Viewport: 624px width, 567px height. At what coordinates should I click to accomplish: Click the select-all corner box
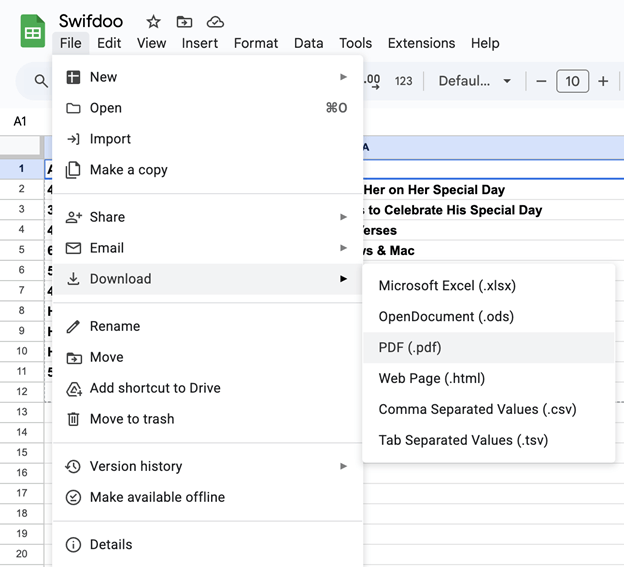pos(21,147)
